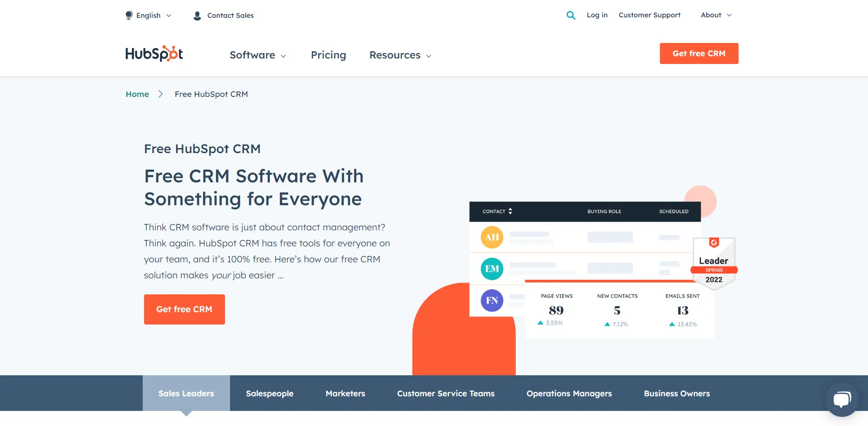Click the PAGE VIEWS value 89
The height and width of the screenshot is (426, 868).
point(556,310)
